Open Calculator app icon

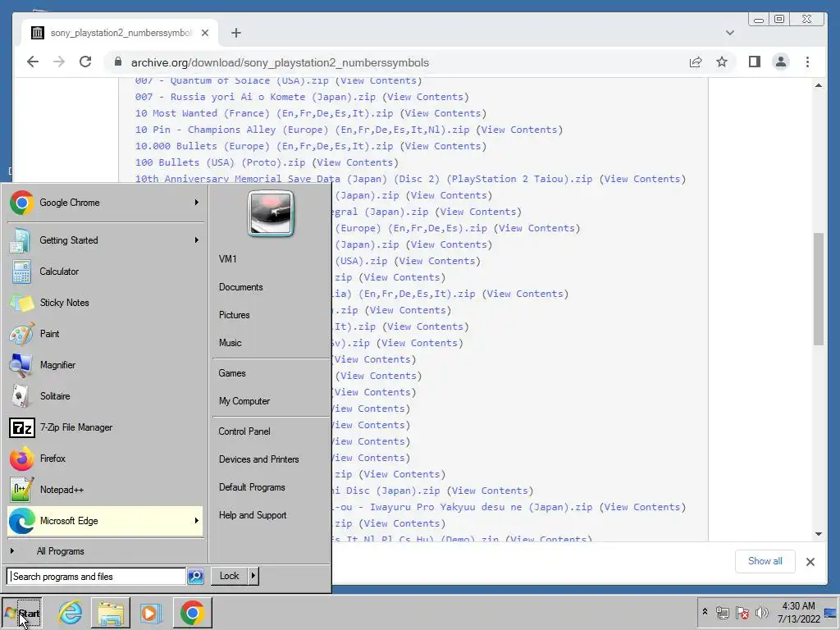tap(21, 272)
